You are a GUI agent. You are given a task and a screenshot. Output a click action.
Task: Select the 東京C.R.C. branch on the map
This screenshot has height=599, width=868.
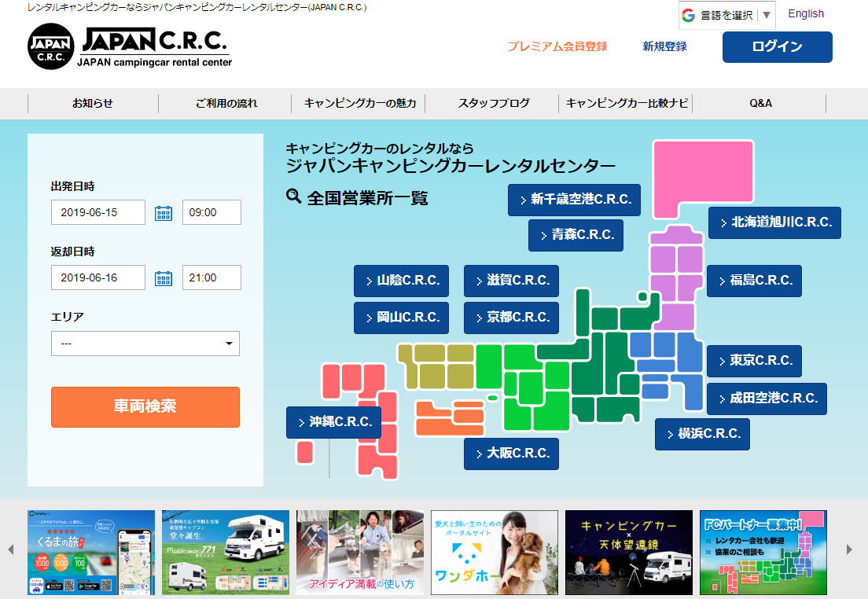(x=755, y=361)
